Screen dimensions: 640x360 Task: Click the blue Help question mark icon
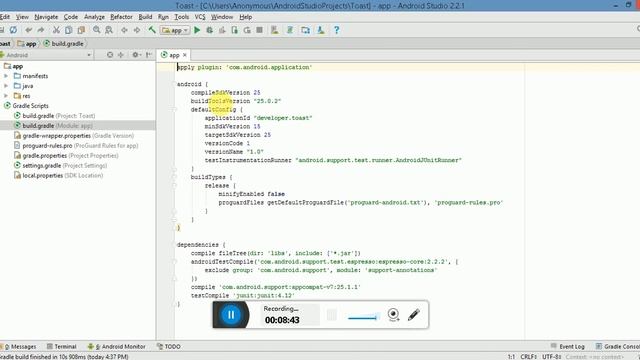point(336,30)
